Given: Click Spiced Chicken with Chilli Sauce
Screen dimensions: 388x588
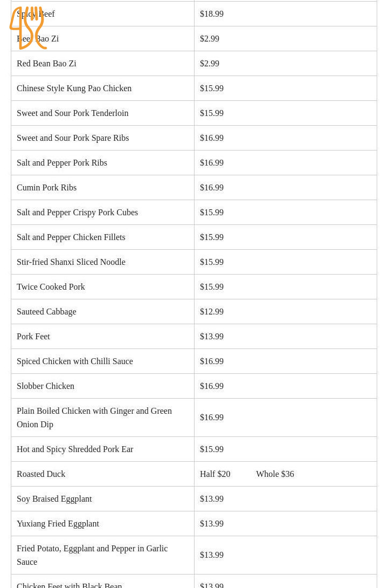Looking at the screenshot, I should (74, 361).
